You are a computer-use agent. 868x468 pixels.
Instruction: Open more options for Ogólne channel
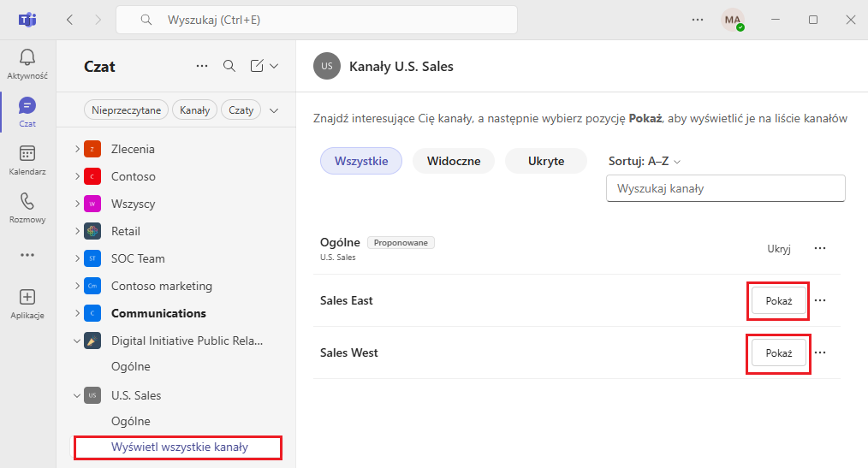click(x=820, y=248)
